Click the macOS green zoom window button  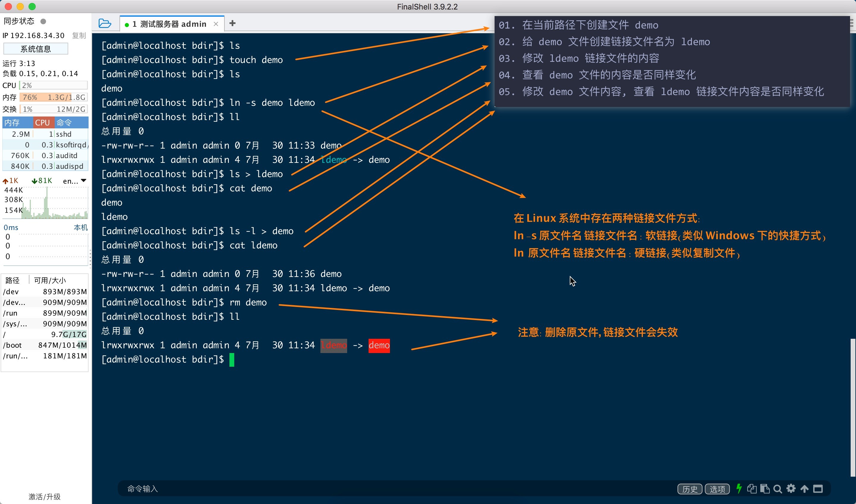click(x=32, y=7)
